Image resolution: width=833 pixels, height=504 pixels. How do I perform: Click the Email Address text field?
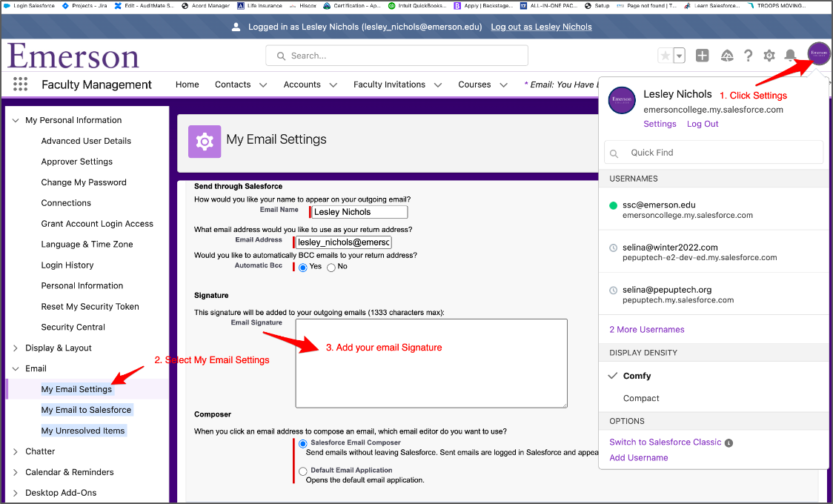pyautogui.click(x=344, y=242)
